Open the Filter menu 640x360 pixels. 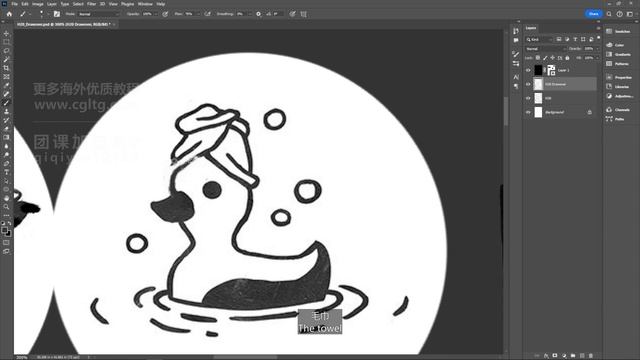(91, 4)
